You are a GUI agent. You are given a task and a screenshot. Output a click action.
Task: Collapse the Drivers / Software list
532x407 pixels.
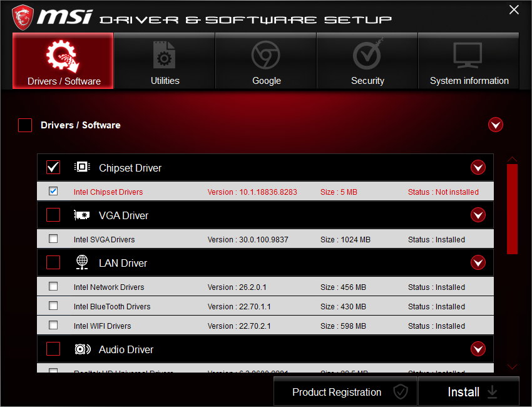(x=496, y=125)
